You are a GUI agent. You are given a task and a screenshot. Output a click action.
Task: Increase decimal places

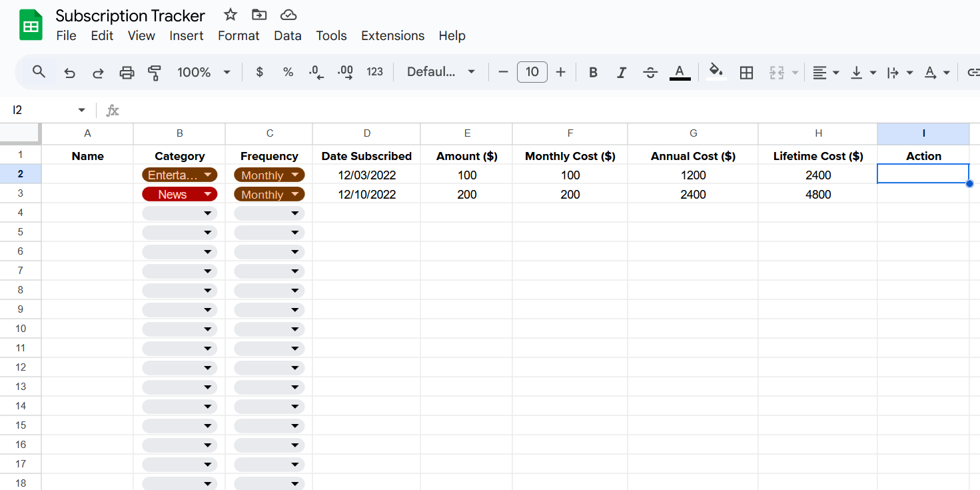pos(344,72)
